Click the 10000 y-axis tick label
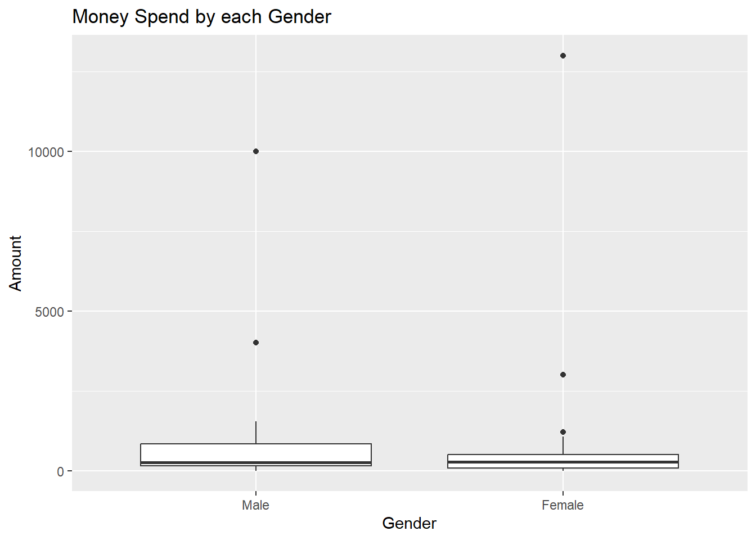Viewport: 756px width, 540px height. [46, 152]
